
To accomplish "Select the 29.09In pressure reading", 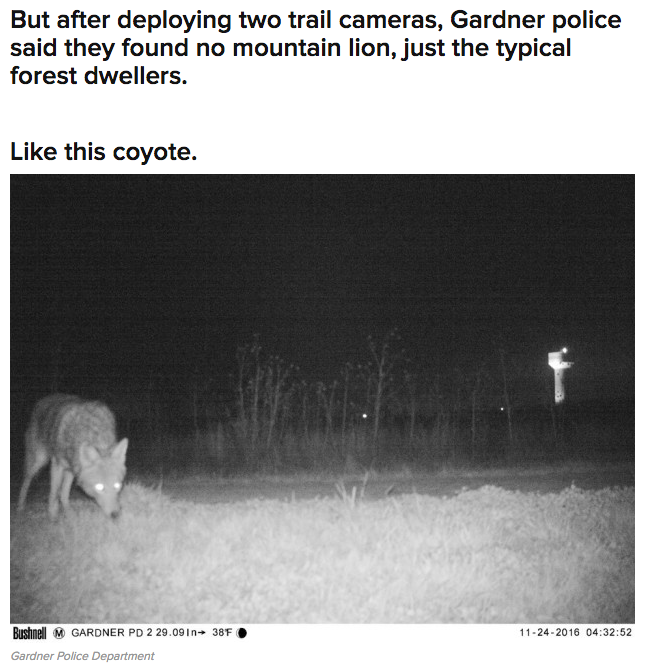I will [x=176, y=633].
